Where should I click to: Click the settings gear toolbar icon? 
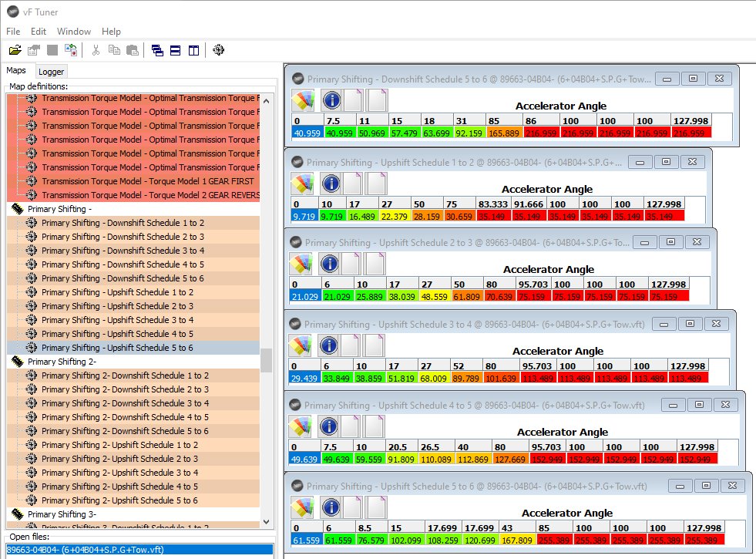tap(218, 49)
